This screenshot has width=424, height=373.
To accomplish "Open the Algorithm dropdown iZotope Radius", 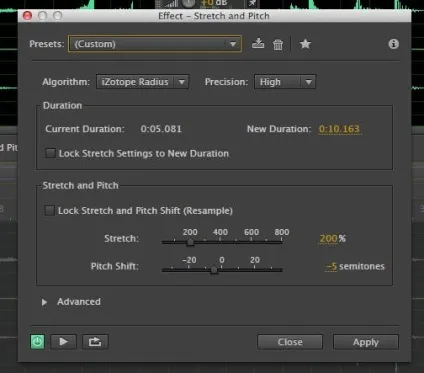I will point(142,82).
